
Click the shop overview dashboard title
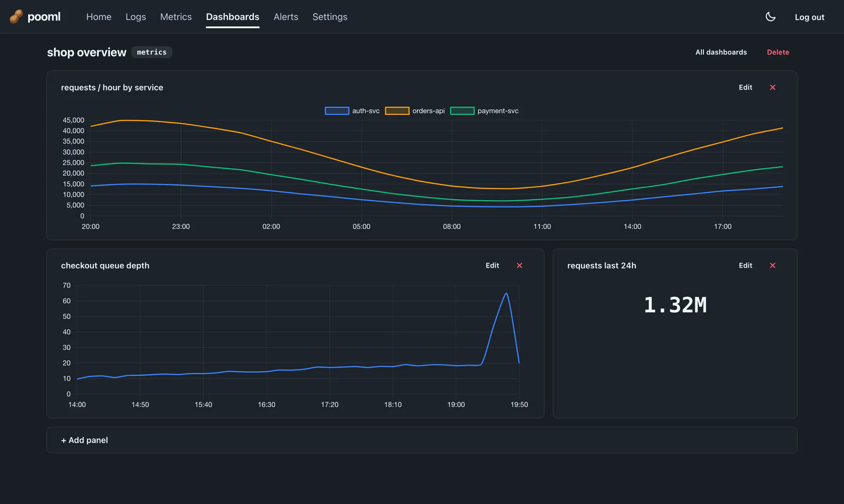(87, 53)
